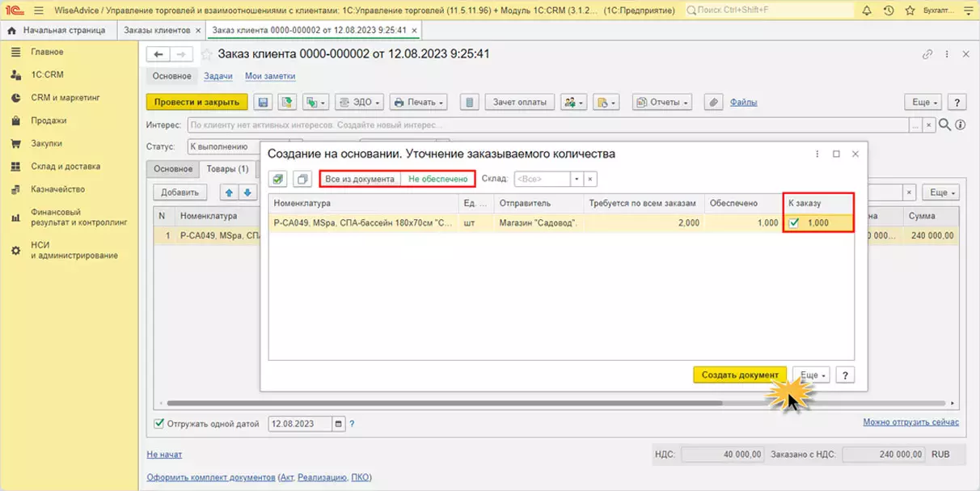Viewport: 980px width, 491px height.
Task: Open the Файлы link
Action: coord(743,103)
